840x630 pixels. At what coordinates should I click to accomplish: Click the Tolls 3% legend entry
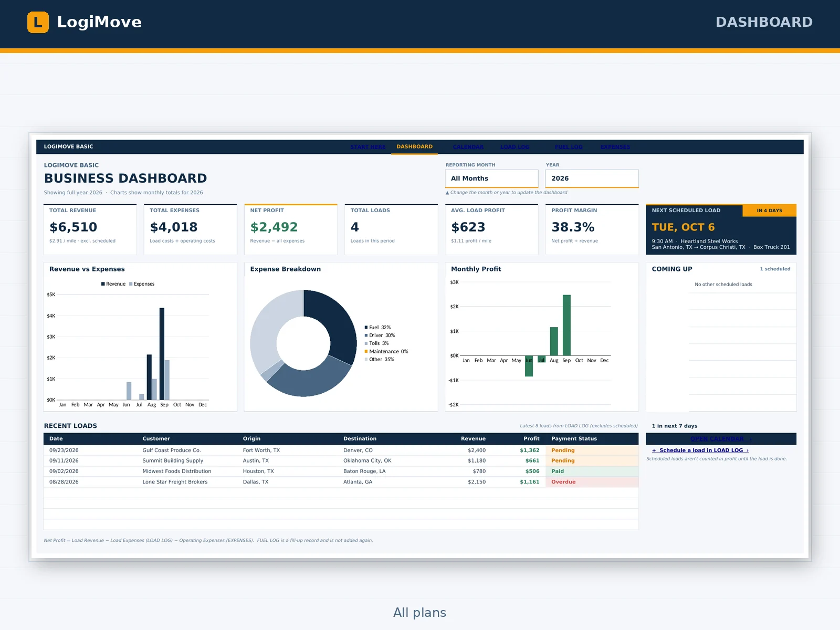tap(377, 343)
